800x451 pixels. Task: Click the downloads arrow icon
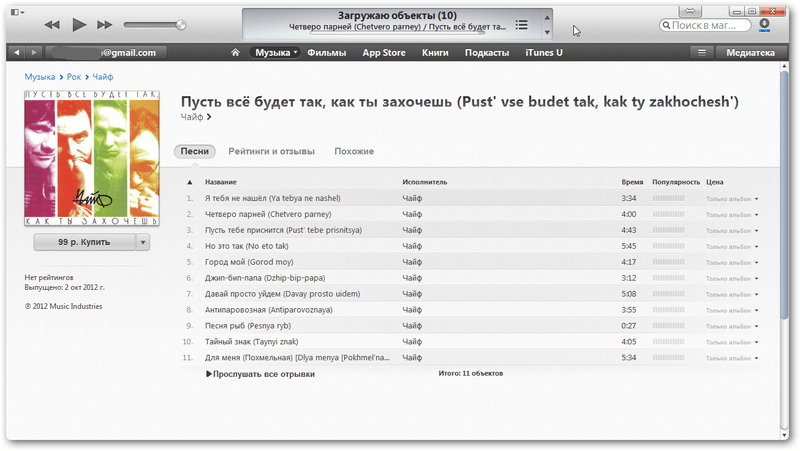(765, 23)
